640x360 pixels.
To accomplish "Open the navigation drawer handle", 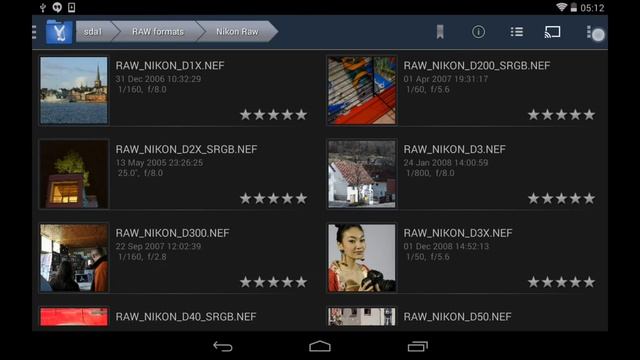I will (34, 32).
